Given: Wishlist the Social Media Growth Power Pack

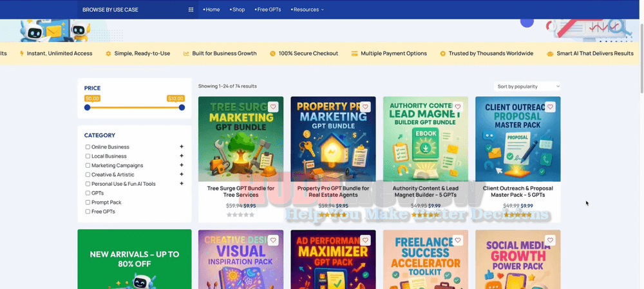Looking at the screenshot, I should (x=551, y=241).
